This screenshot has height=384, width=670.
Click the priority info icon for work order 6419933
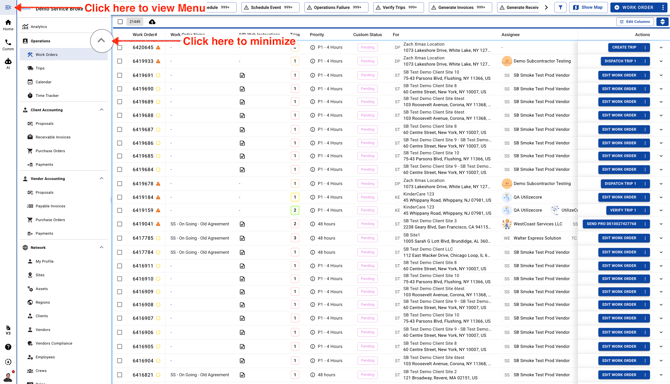tap(312, 61)
